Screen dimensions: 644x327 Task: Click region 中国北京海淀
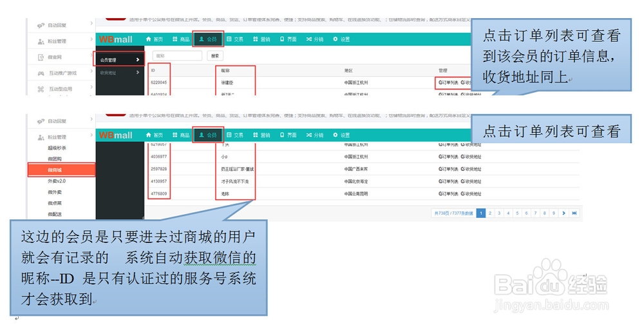pos(356,181)
